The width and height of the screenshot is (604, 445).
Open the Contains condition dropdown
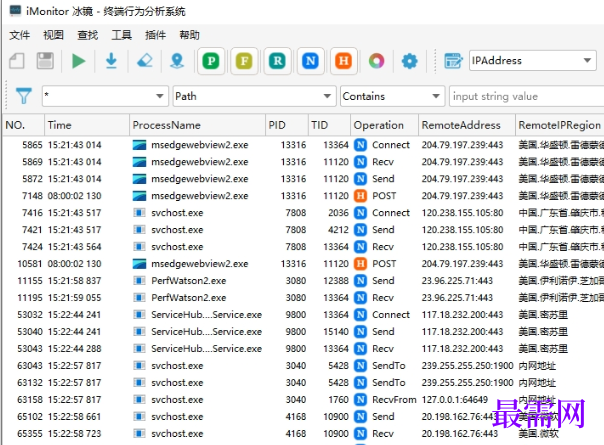[x=392, y=96]
